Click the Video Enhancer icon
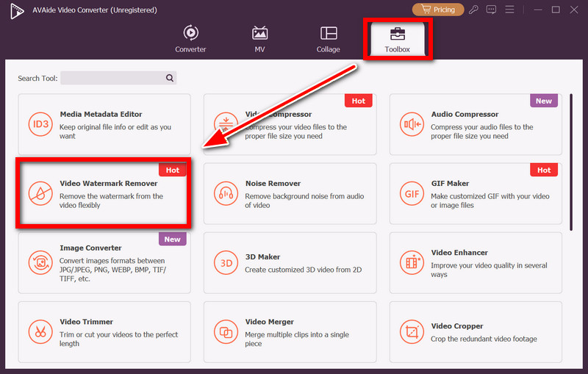 click(x=410, y=262)
